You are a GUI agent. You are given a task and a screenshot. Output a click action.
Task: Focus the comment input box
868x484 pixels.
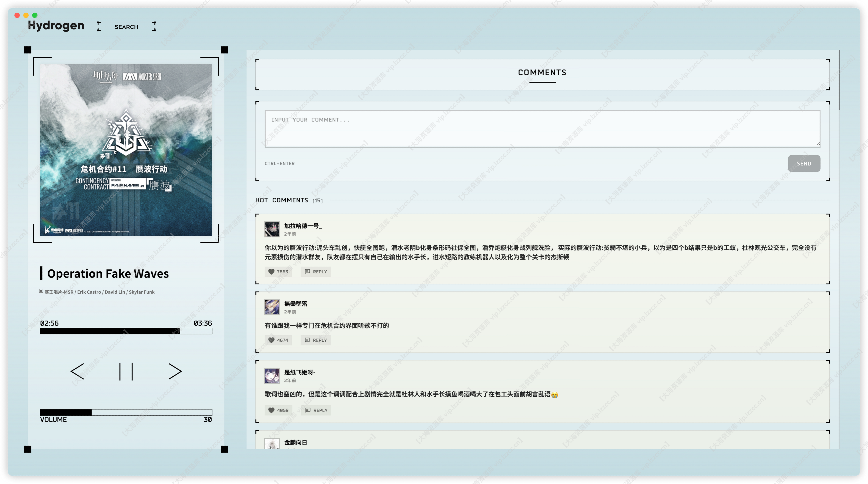coord(542,129)
